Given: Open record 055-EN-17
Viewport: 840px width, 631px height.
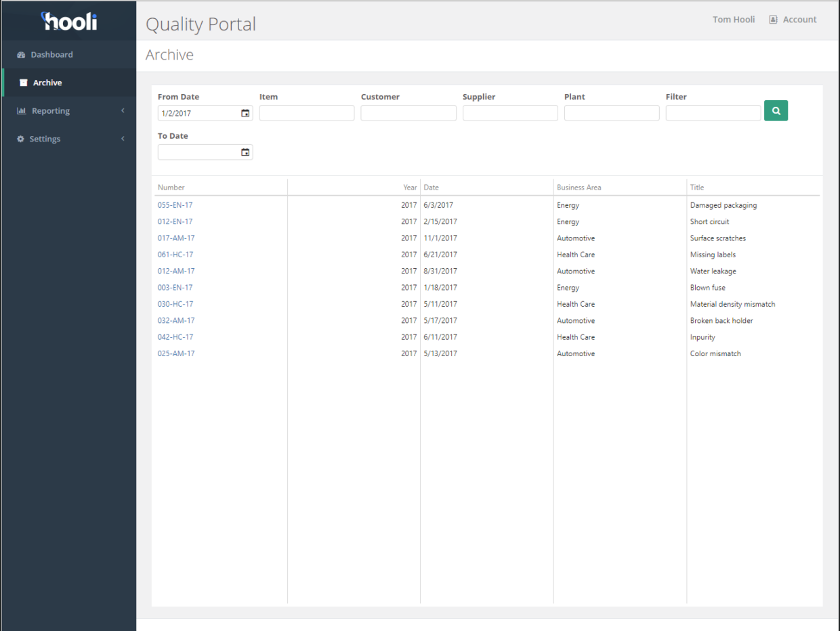Looking at the screenshot, I should point(175,205).
